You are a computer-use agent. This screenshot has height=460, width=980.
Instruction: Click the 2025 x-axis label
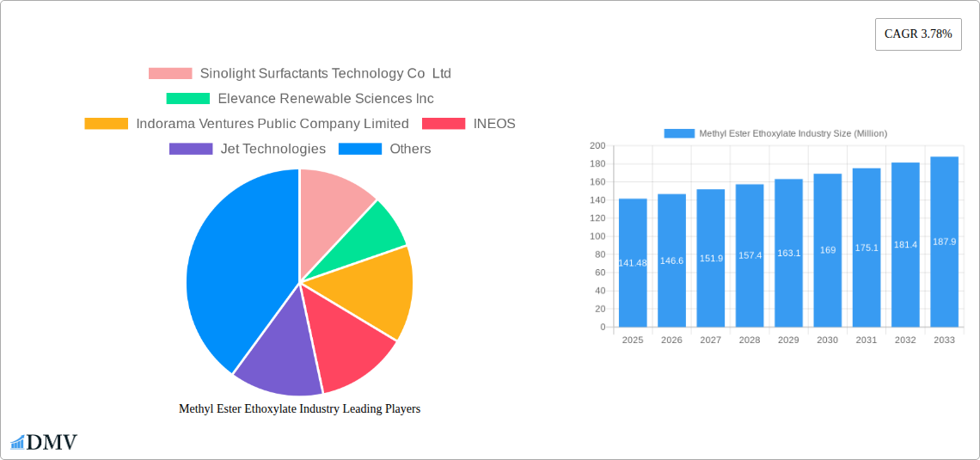click(x=633, y=340)
